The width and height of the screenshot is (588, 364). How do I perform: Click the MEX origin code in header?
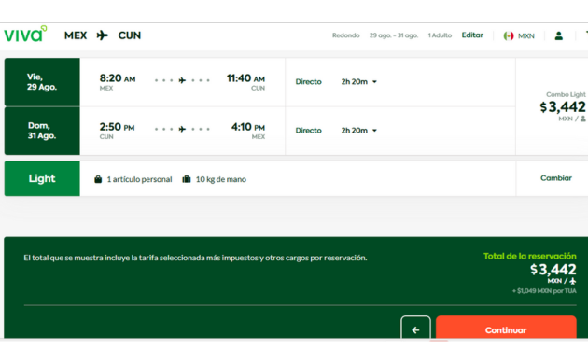(76, 35)
